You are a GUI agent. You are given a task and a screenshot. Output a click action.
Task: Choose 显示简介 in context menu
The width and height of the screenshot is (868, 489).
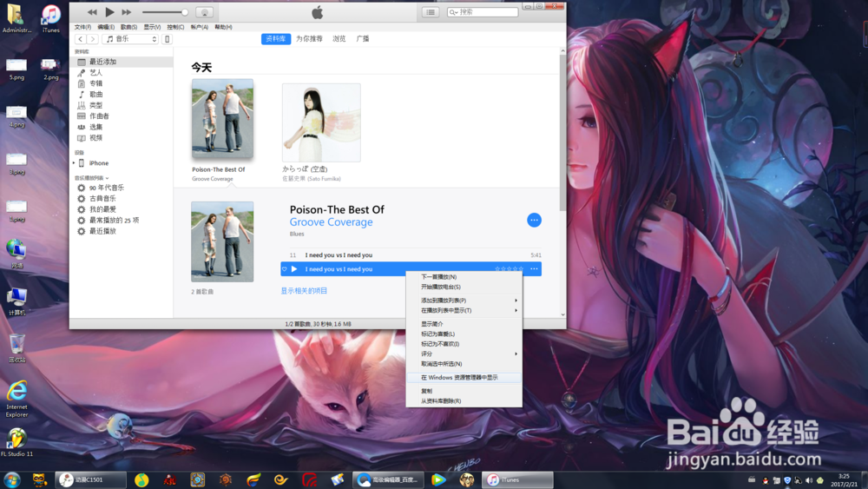click(464, 324)
